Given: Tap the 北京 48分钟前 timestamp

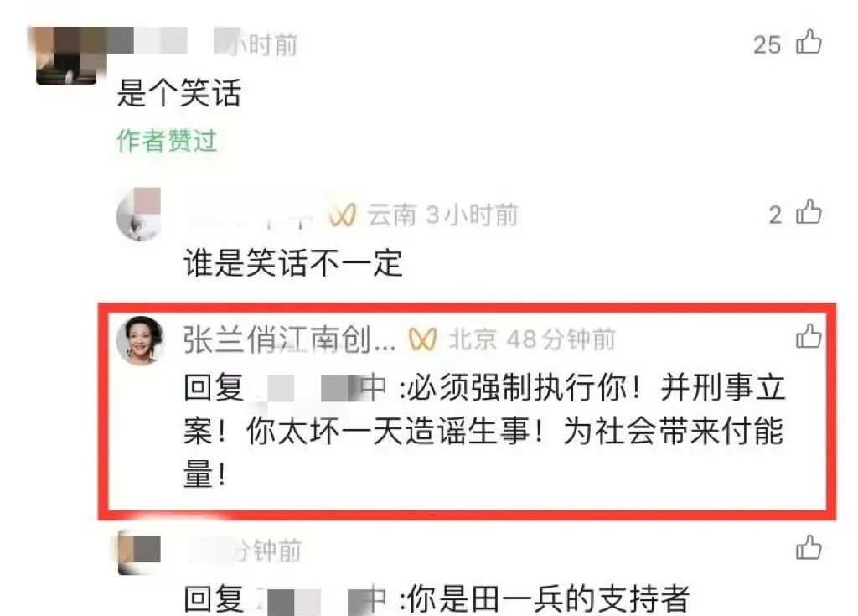Looking at the screenshot, I should (x=532, y=339).
